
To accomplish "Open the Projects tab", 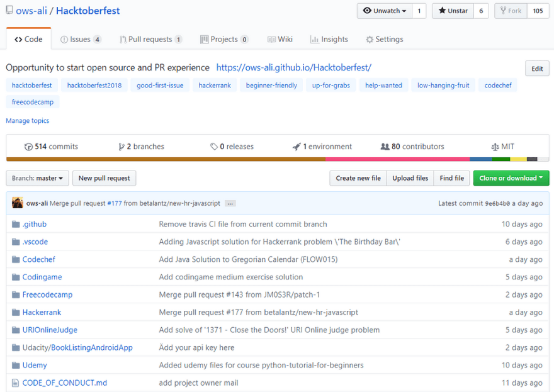I will tap(224, 39).
